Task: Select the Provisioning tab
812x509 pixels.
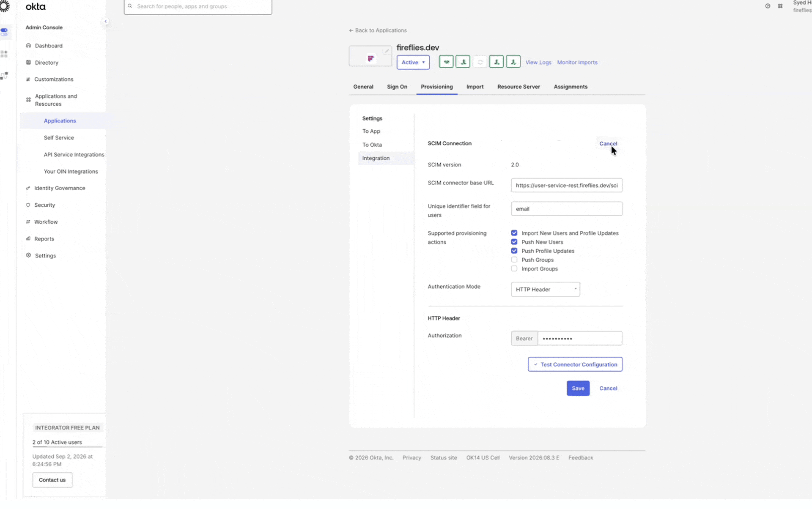Action: pyautogui.click(x=437, y=87)
